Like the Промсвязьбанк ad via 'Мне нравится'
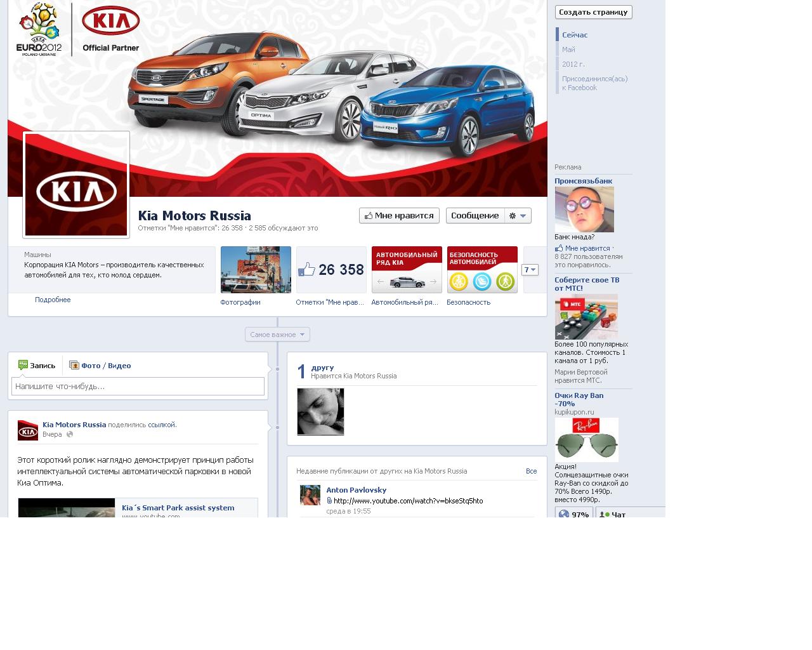 pyautogui.click(x=587, y=248)
